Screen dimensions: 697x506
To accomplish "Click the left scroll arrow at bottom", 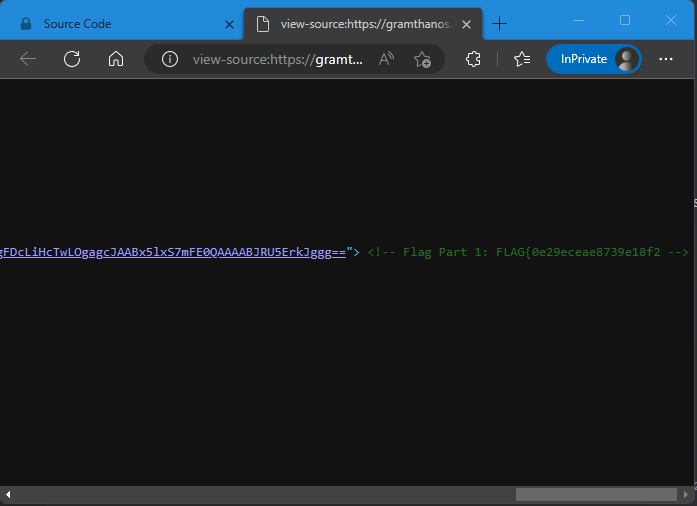I will (8, 494).
